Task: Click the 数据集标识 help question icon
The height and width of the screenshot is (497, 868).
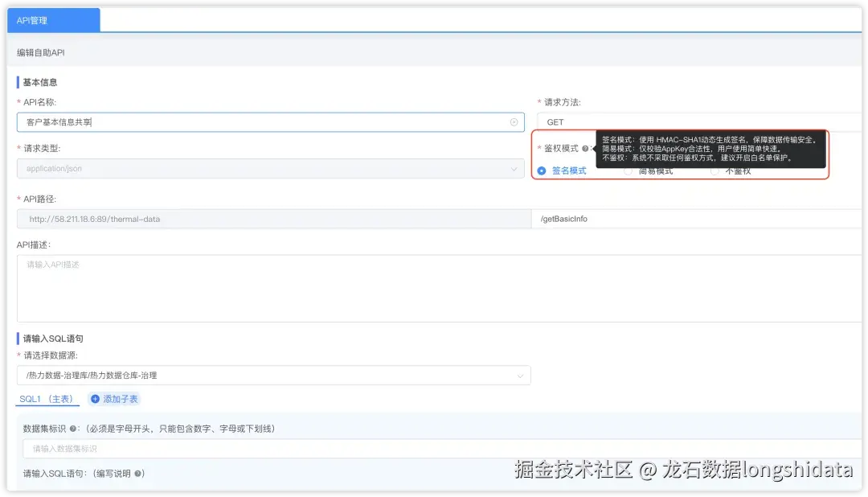Action: tap(73, 429)
